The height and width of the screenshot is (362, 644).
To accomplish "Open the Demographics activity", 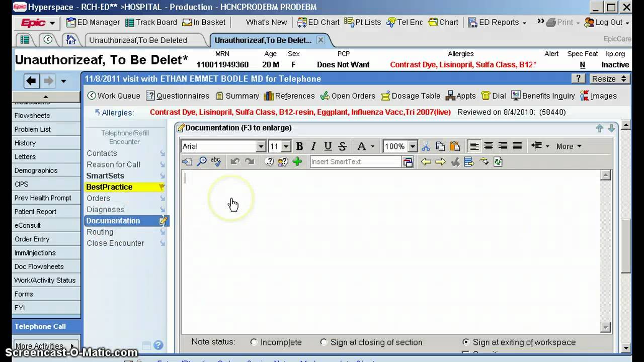I will pos(46,170).
